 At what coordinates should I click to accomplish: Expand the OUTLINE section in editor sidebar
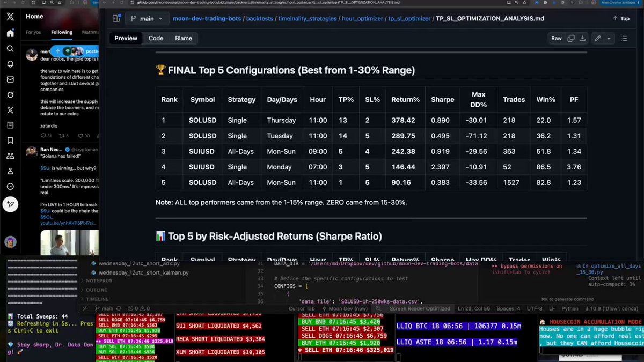point(96,290)
